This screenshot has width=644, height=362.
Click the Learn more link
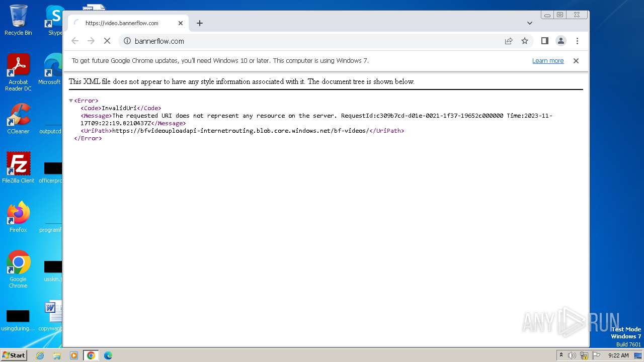coord(548,61)
